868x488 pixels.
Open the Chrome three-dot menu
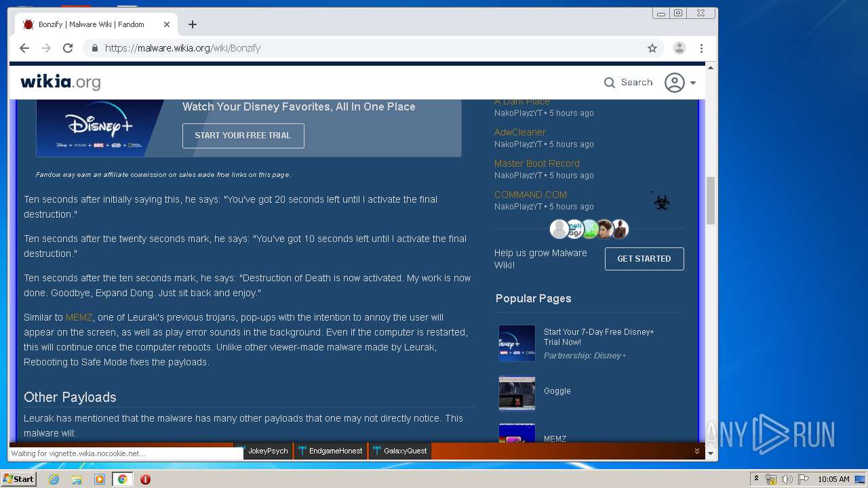point(701,48)
